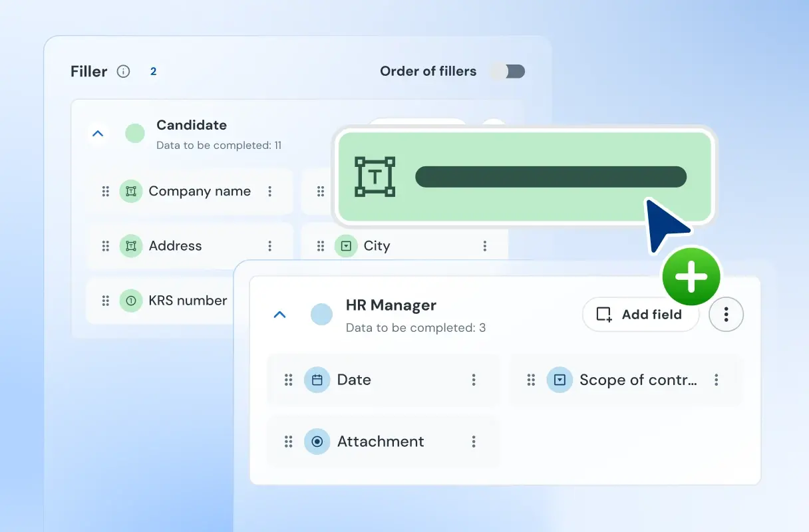809x532 pixels.
Task: Click the Add field button
Action: (x=641, y=315)
